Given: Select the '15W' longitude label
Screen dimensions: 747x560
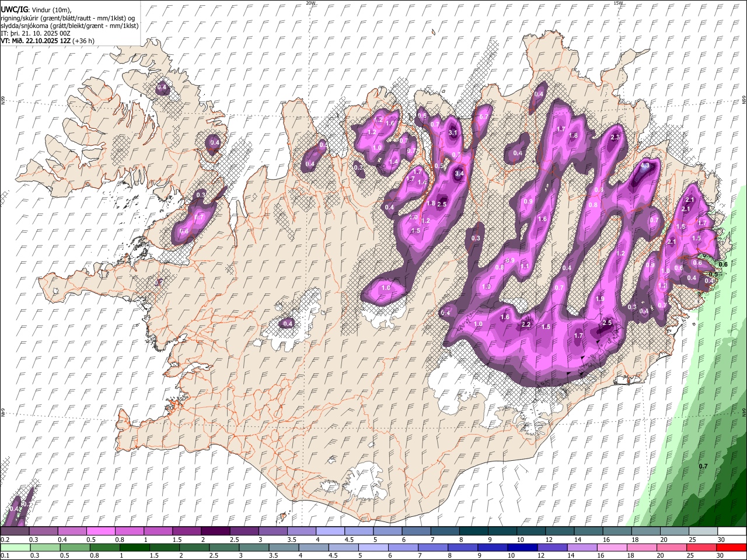Looking at the screenshot, I should 618,3.
